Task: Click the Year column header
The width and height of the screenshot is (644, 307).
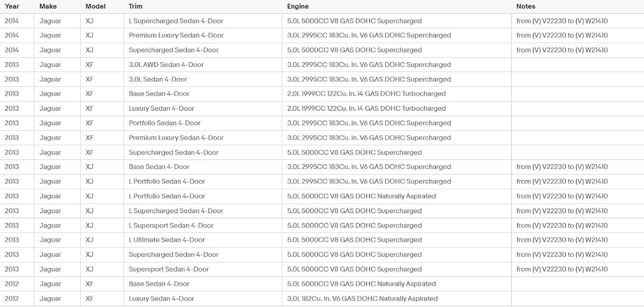Action: click(12, 6)
